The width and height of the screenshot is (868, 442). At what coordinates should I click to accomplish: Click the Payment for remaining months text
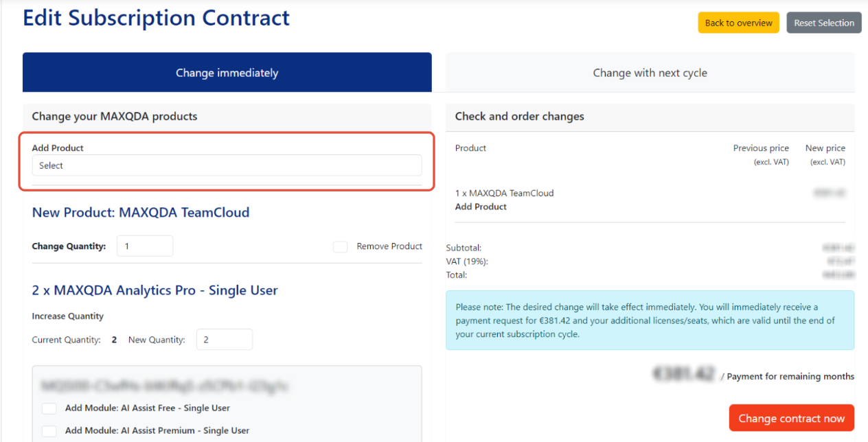coord(788,376)
